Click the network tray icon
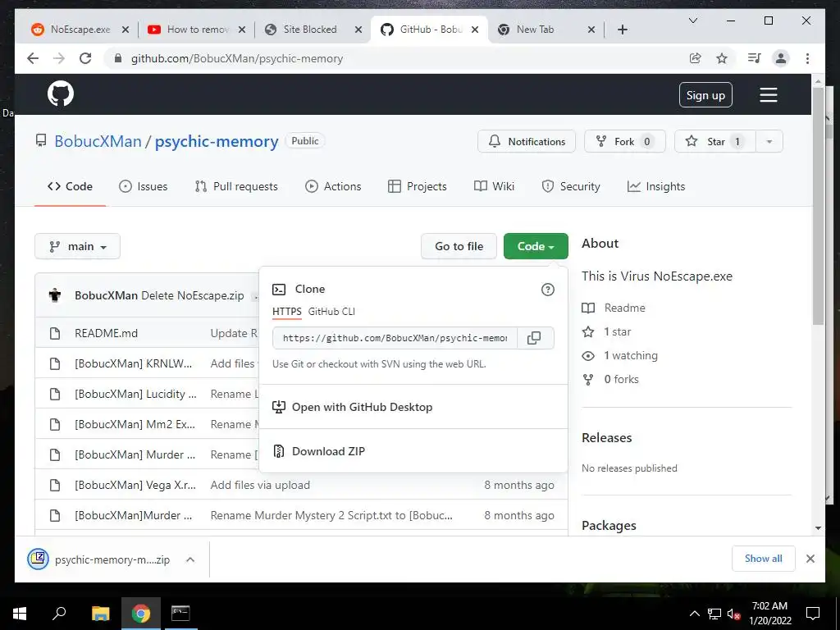The width and height of the screenshot is (840, 630). click(714, 614)
